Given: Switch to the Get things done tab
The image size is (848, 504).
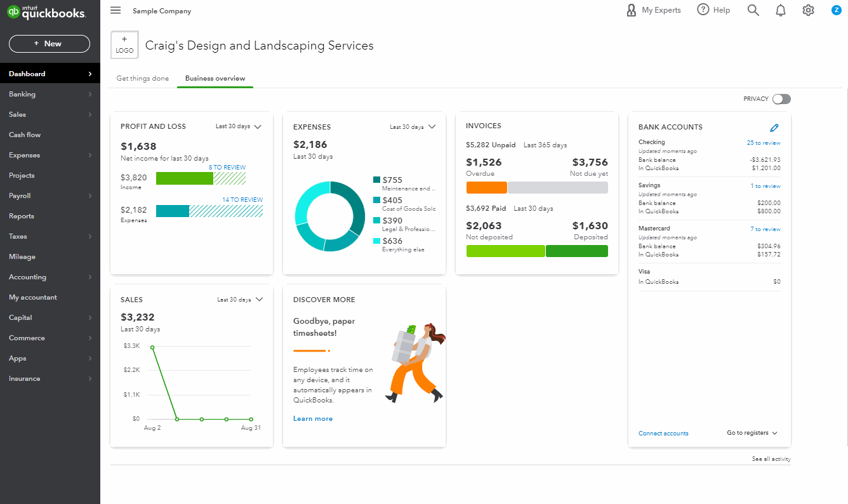Looking at the screenshot, I should click(x=143, y=79).
